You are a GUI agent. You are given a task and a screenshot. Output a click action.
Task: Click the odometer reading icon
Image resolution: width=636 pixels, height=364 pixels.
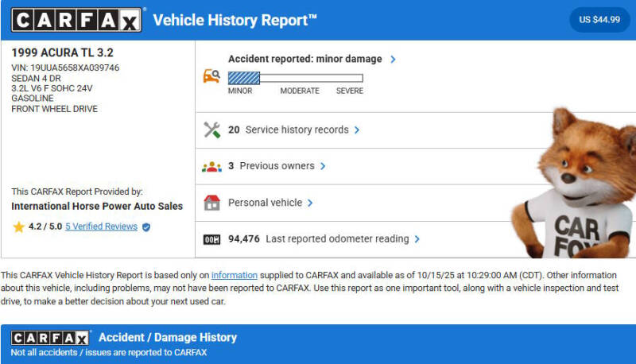pos(211,239)
